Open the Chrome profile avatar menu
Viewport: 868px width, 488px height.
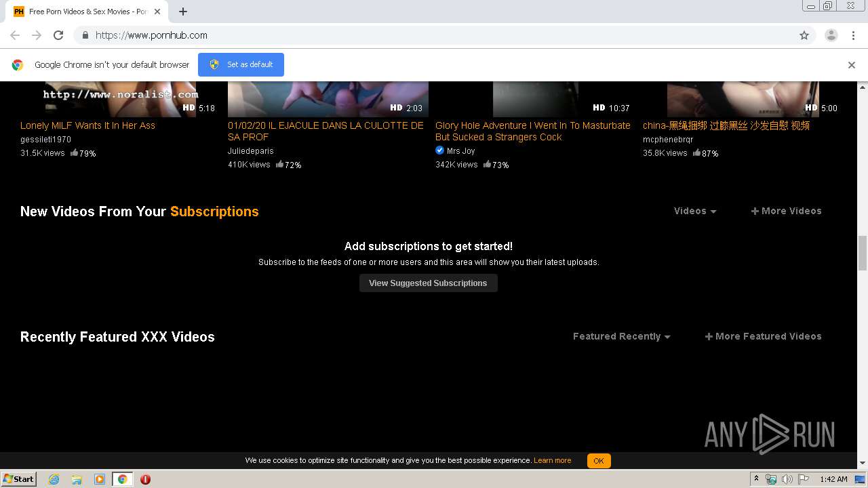[x=831, y=35]
